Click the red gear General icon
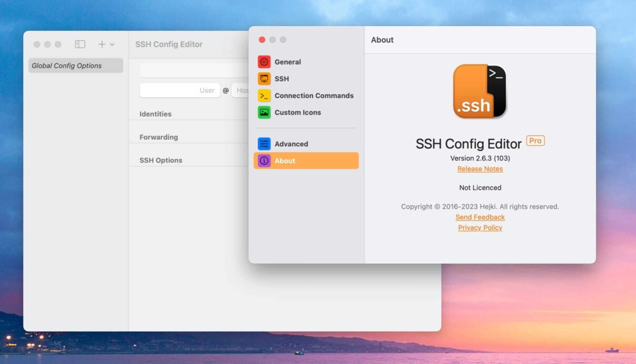Image resolution: width=636 pixels, height=364 pixels. (264, 62)
